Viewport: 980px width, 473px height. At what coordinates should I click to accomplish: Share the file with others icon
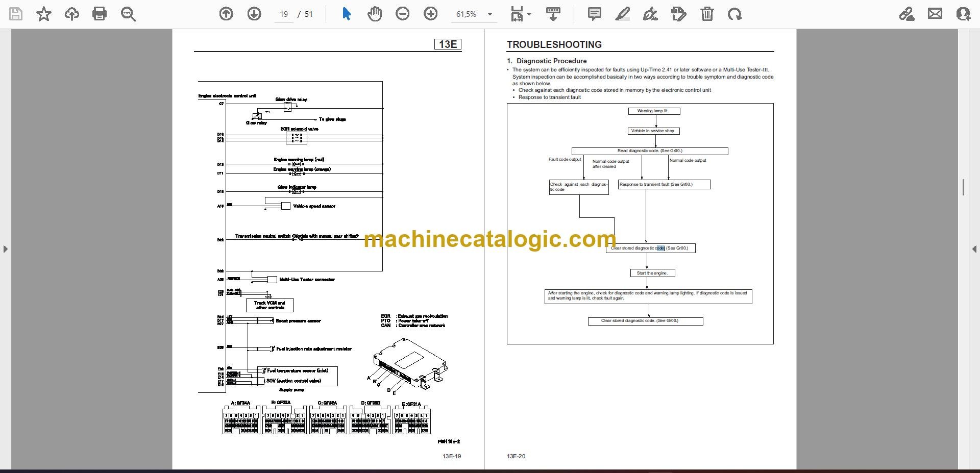tap(963, 14)
